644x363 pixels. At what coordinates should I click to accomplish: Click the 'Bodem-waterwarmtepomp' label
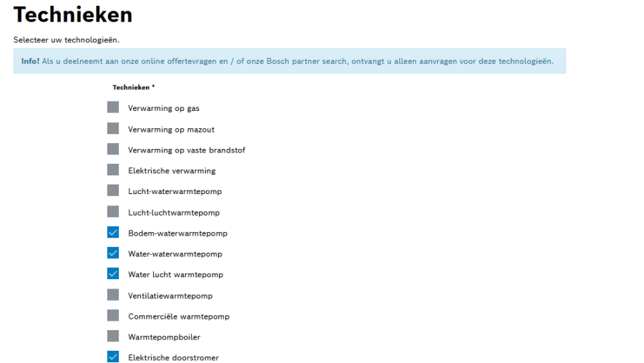tap(177, 233)
